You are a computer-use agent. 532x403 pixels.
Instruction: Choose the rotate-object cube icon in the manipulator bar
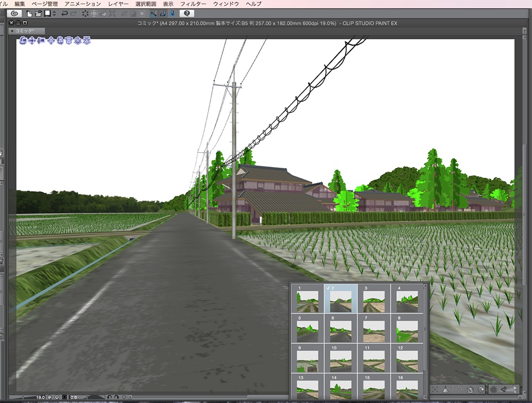[x=61, y=40]
